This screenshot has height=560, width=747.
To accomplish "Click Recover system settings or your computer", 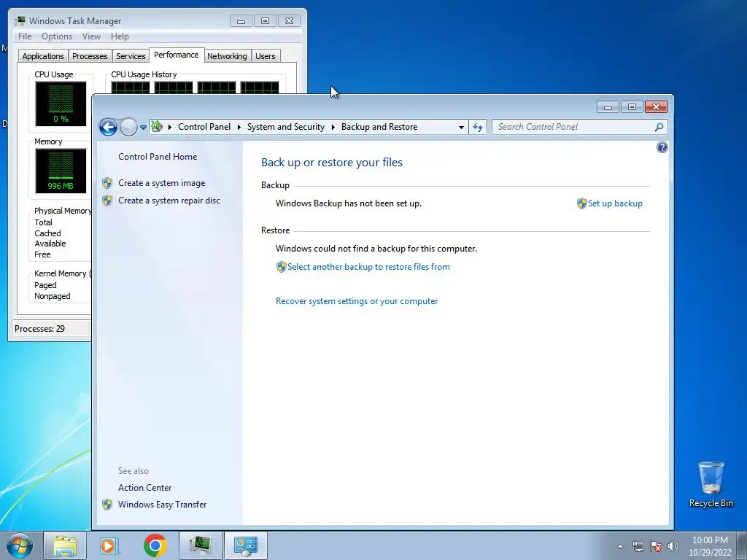I will coord(357,301).
